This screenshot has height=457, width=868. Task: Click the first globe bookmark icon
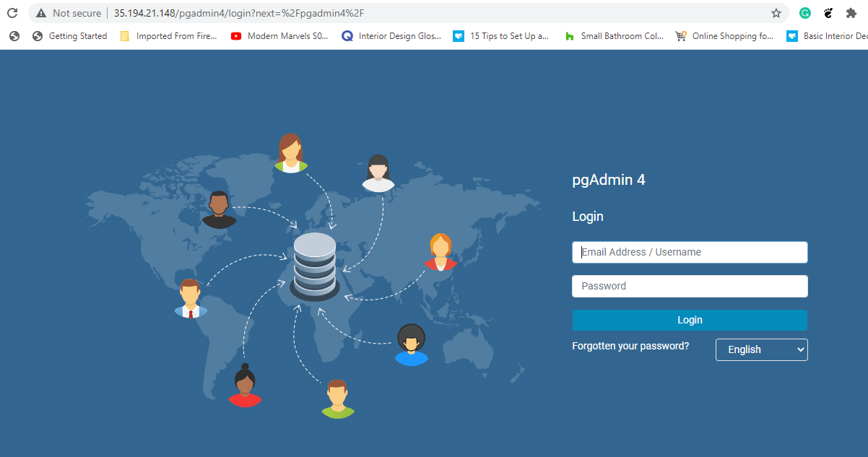pyautogui.click(x=14, y=36)
